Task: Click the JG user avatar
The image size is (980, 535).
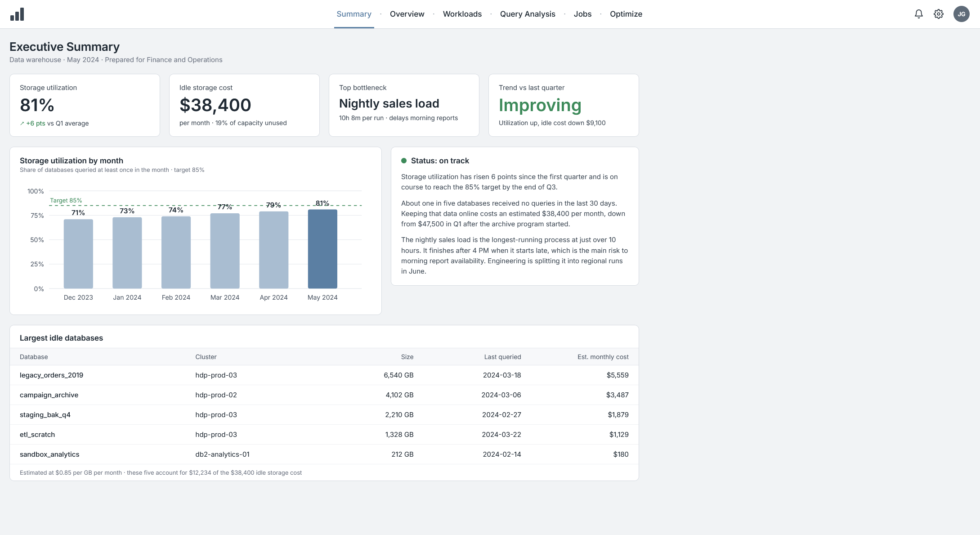Action: coord(961,14)
